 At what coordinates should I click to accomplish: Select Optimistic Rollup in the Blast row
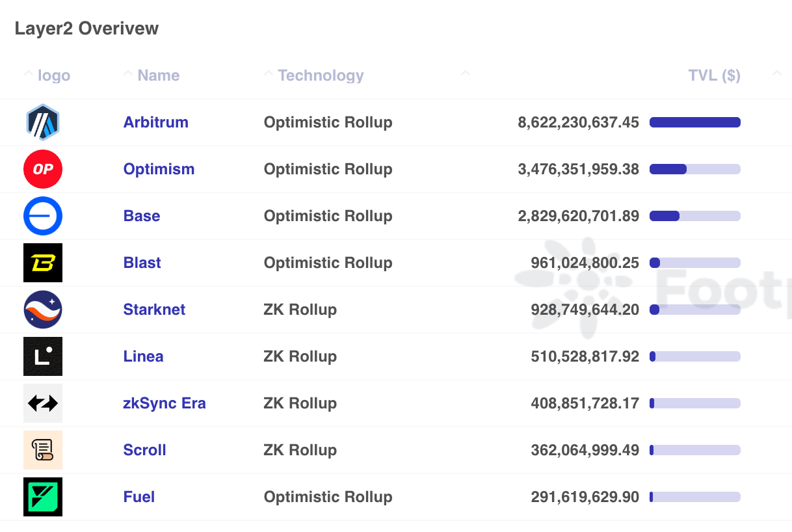[328, 263]
